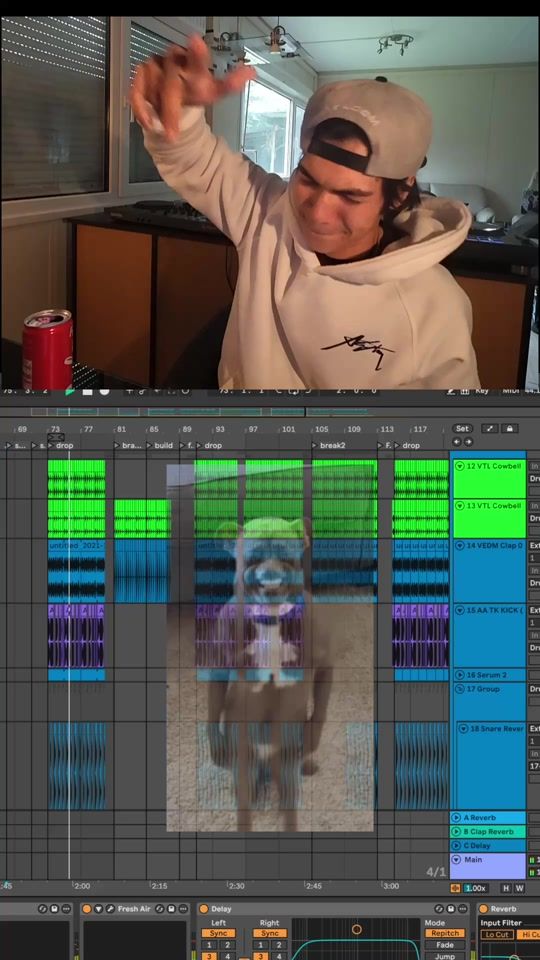The height and width of the screenshot is (960, 540).
Task: Toggle the Reverb Lo Cut filter
Action: click(497, 935)
